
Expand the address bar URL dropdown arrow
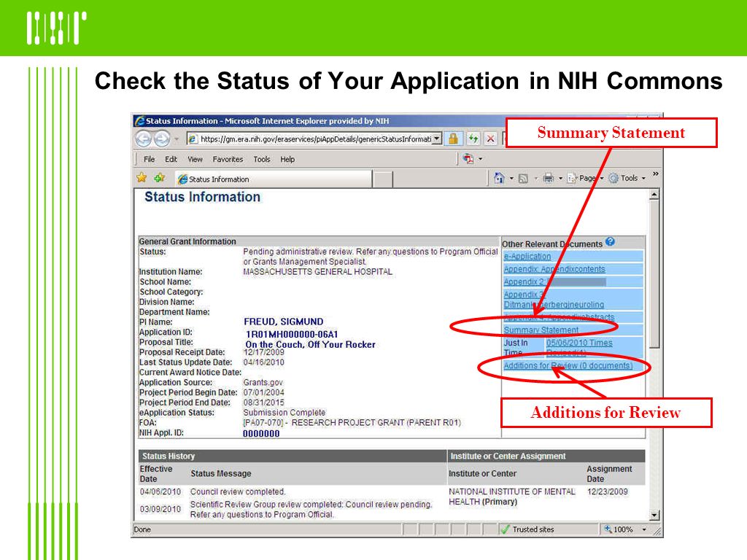[437, 139]
